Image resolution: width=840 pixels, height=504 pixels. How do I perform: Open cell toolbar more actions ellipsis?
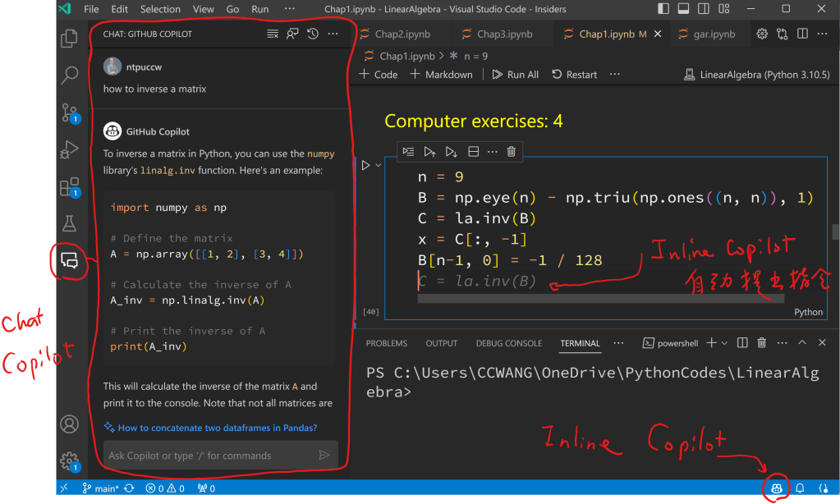492,152
